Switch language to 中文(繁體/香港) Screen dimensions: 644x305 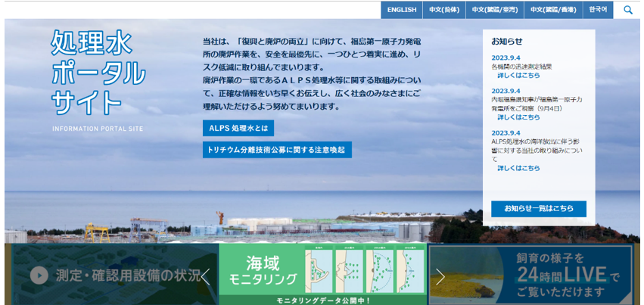pyautogui.click(x=553, y=10)
